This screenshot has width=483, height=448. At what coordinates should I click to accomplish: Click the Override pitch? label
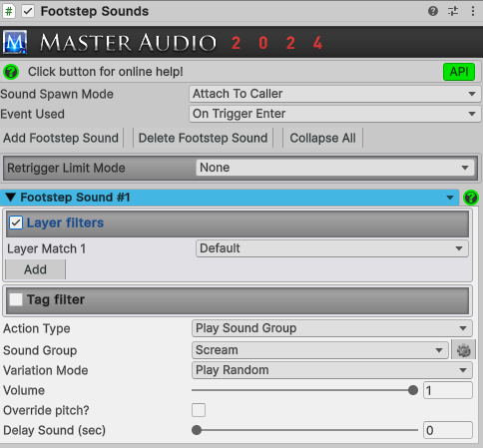46,410
